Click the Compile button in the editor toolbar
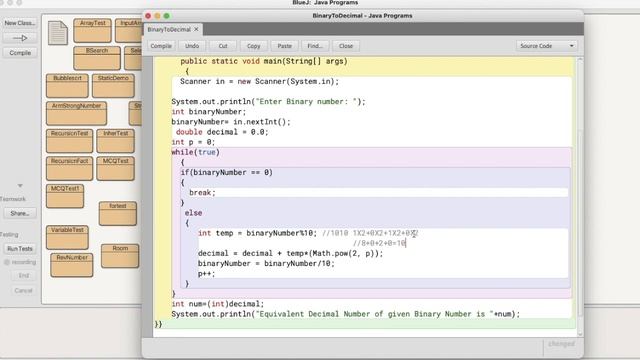The image size is (640, 360). [161, 46]
